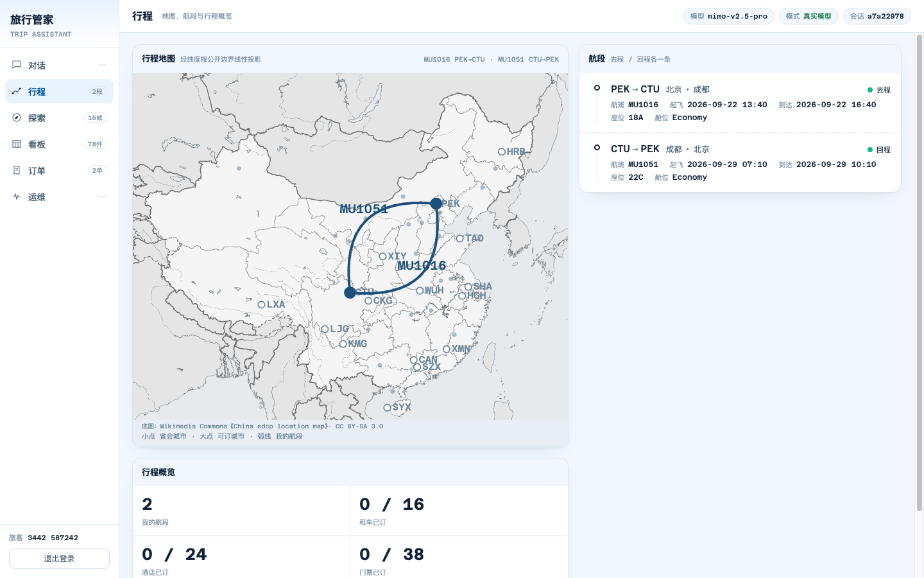This screenshot has height=578, width=924.
Task: Click the page vertical scrollbar
Action: coord(920,273)
